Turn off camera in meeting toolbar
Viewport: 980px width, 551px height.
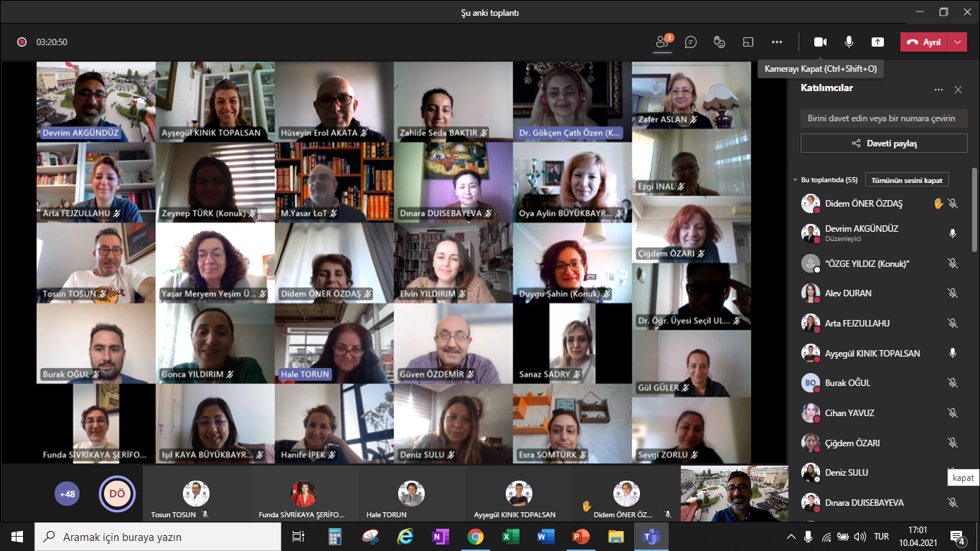pos(820,42)
